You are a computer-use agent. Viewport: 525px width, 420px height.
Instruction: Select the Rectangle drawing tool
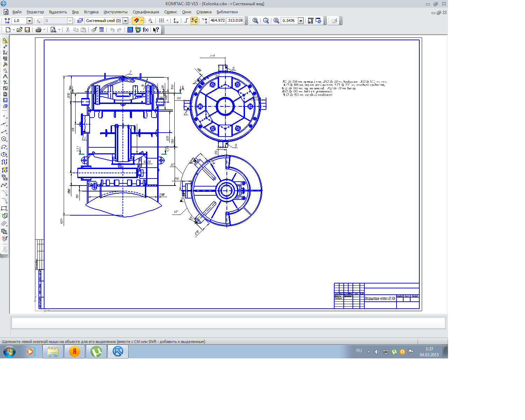pos(4,208)
